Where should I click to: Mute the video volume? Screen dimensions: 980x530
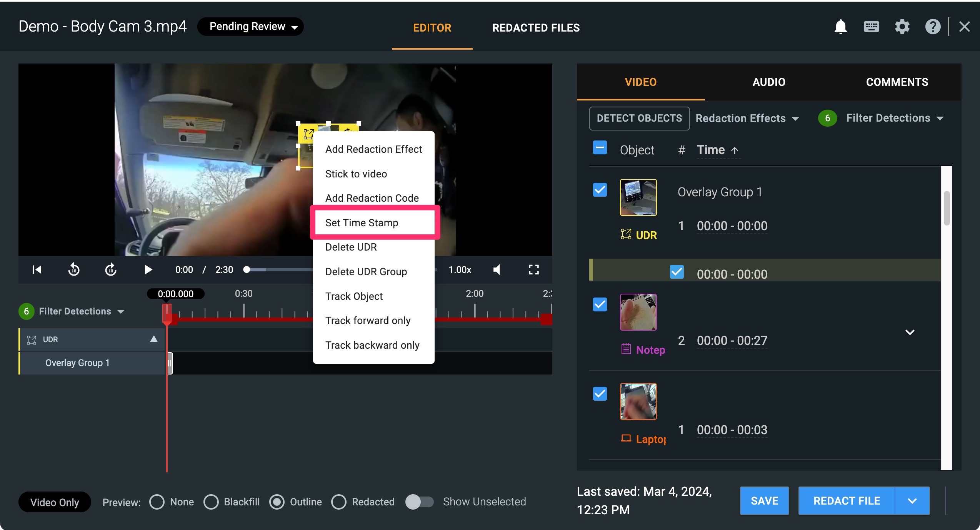(x=497, y=269)
